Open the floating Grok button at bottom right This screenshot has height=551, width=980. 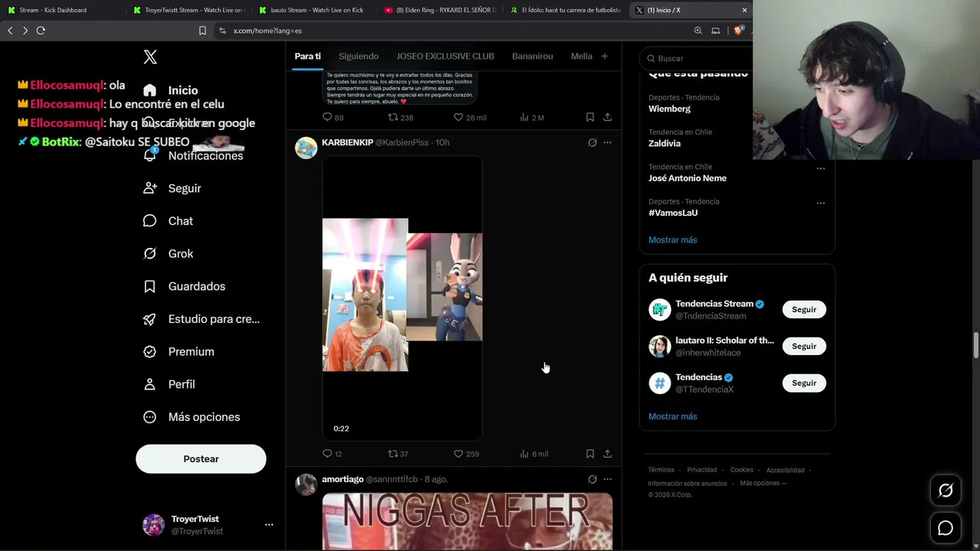click(x=946, y=491)
